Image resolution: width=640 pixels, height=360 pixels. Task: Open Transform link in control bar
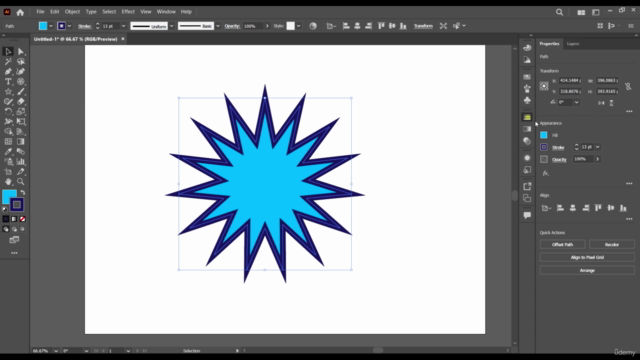(x=423, y=26)
